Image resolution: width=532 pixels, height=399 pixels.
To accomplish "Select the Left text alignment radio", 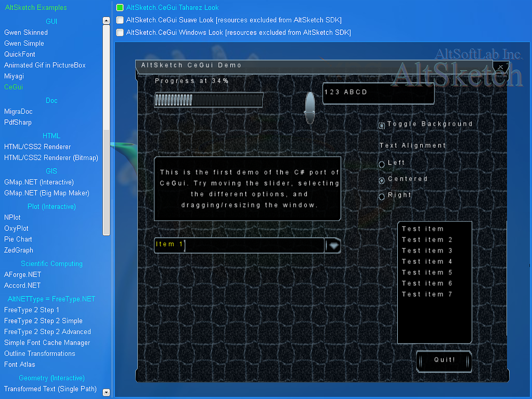I will tap(382, 164).
